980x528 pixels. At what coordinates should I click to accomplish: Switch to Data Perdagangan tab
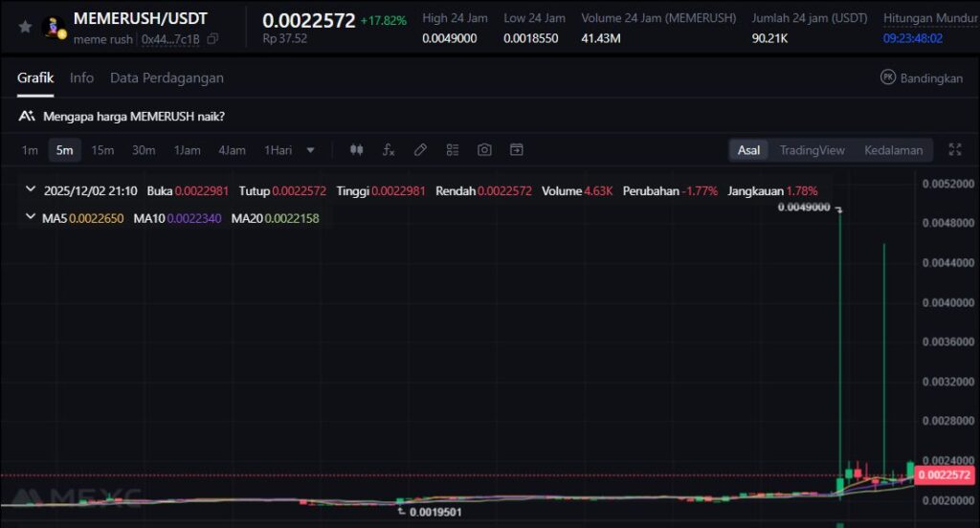[167, 77]
